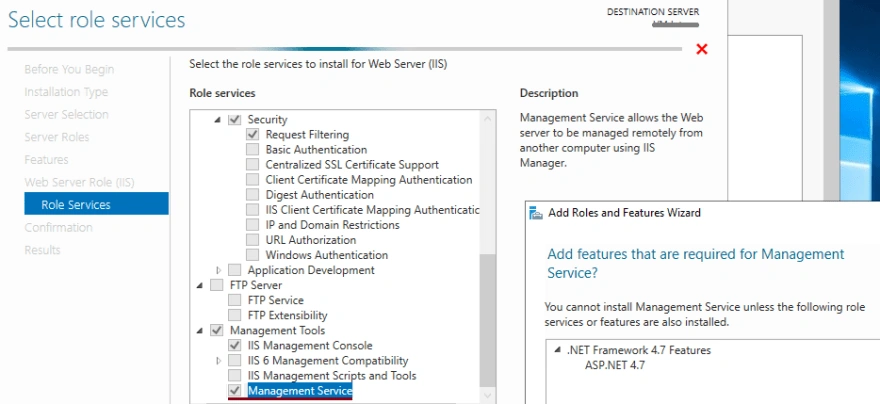Click the wizard icon in the dialog title bar
The width and height of the screenshot is (880, 404).
(536, 213)
